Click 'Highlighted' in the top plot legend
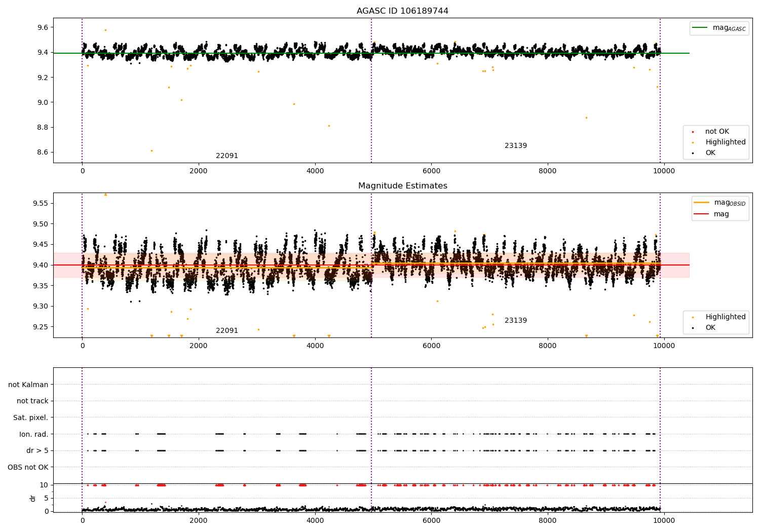 726,142
